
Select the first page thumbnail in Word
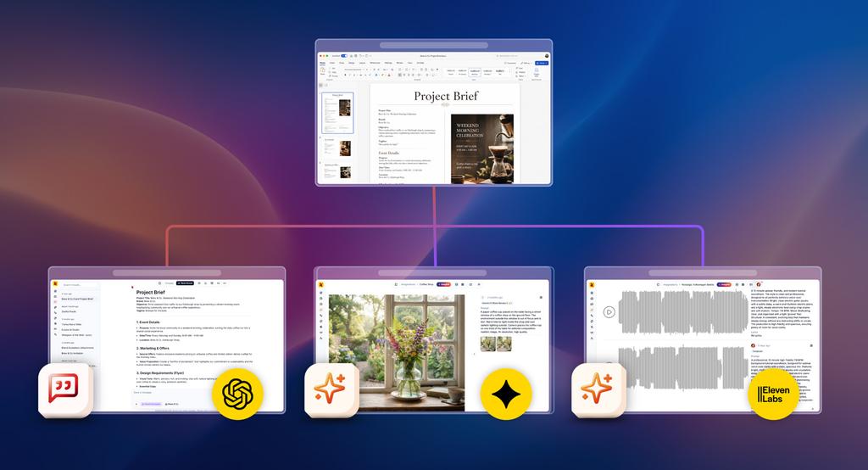[337, 113]
